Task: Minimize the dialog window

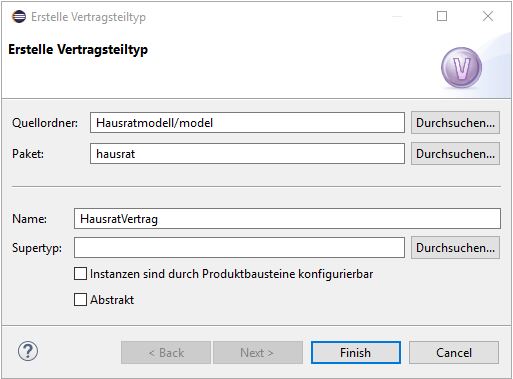Action: click(x=397, y=16)
